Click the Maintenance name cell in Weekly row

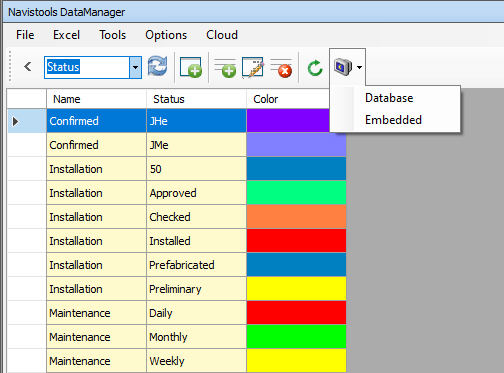coord(96,361)
